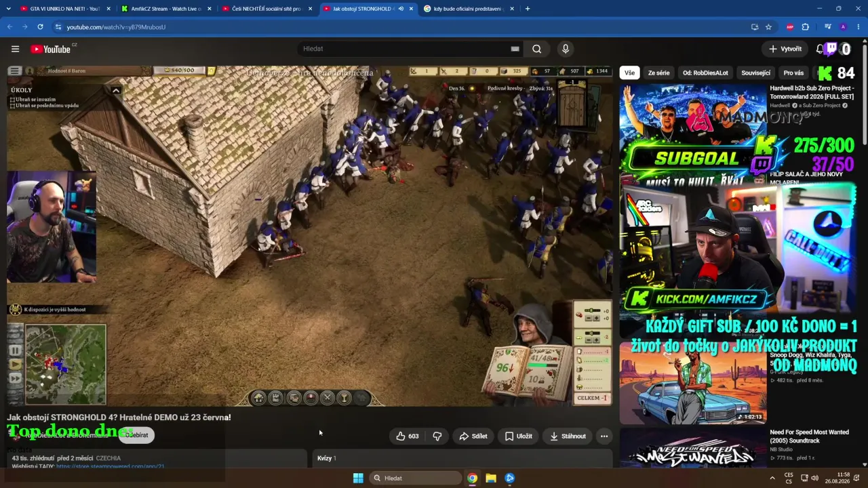Select the Ze série filter chip
The height and width of the screenshot is (488, 868).
point(658,73)
